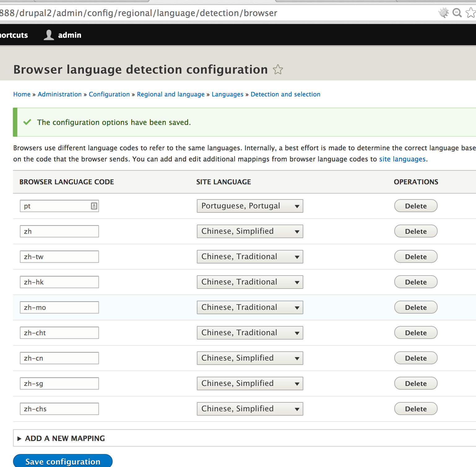Click the Save configuration button

(x=63, y=461)
